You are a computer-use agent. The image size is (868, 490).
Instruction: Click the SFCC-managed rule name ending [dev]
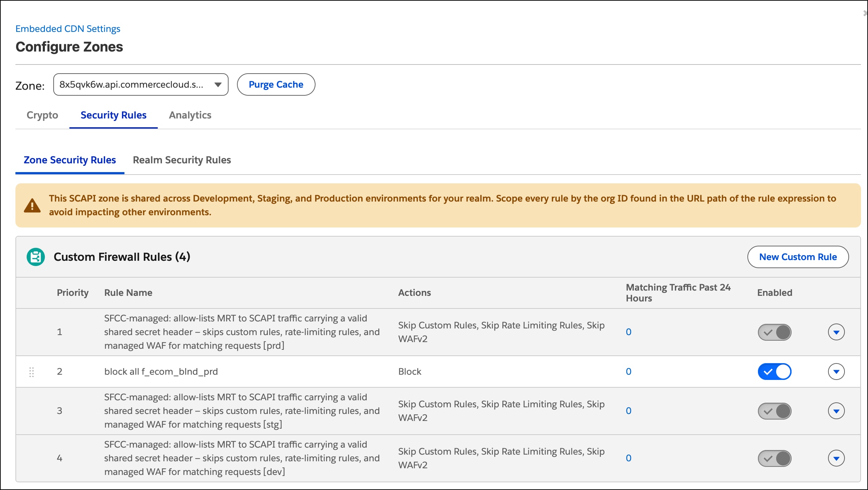tap(242, 458)
